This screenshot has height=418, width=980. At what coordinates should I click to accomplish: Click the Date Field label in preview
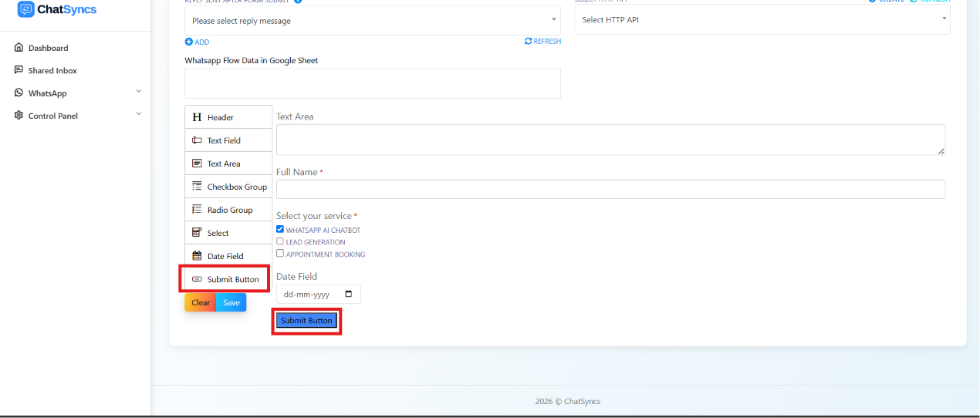[x=296, y=276]
